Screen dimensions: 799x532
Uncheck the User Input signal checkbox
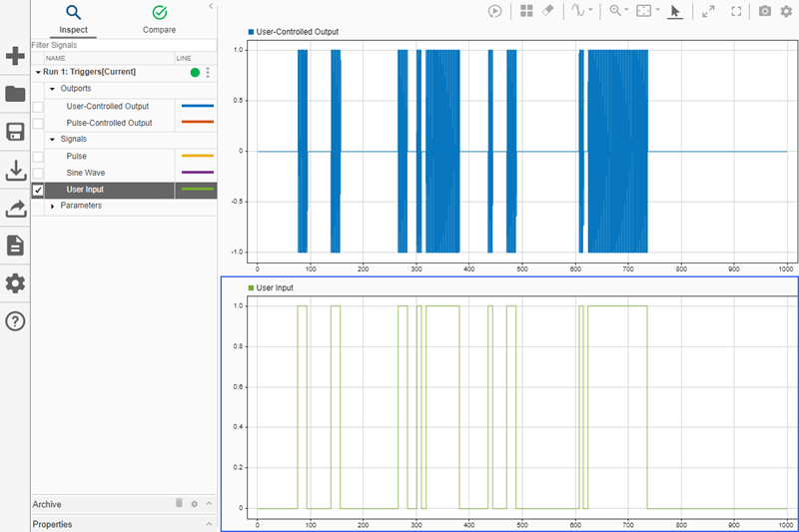tap(38, 190)
